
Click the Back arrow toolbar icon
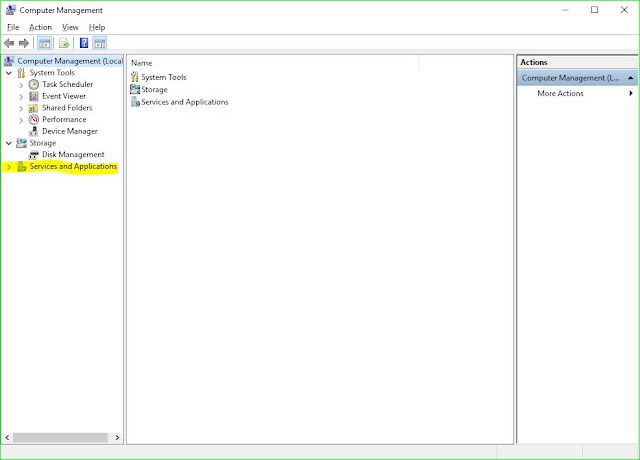9,43
